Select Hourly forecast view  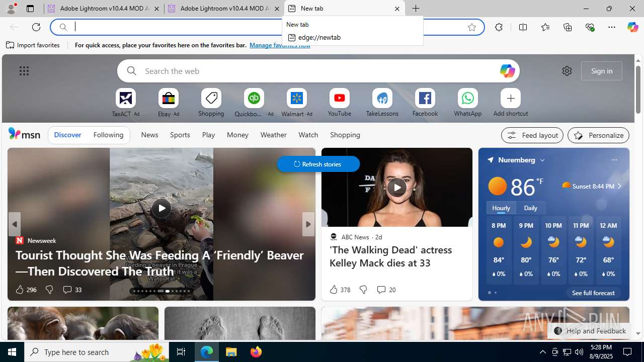(501, 208)
